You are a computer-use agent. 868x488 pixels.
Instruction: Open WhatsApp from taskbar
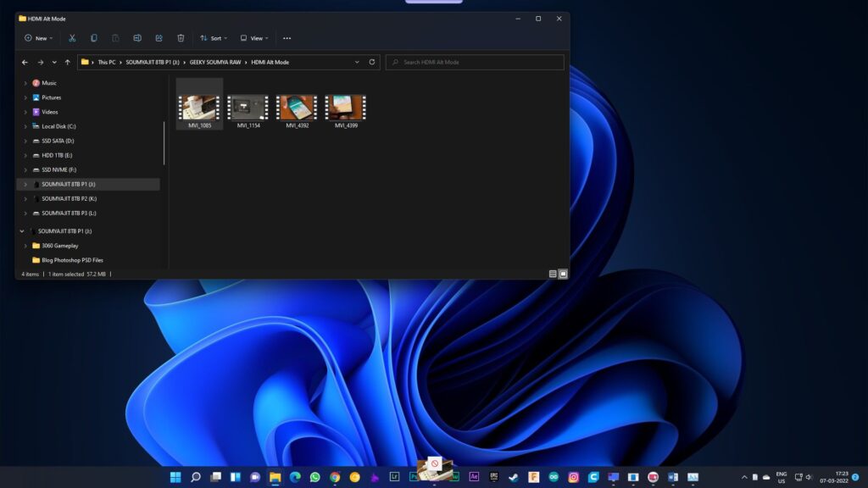tap(315, 477)
